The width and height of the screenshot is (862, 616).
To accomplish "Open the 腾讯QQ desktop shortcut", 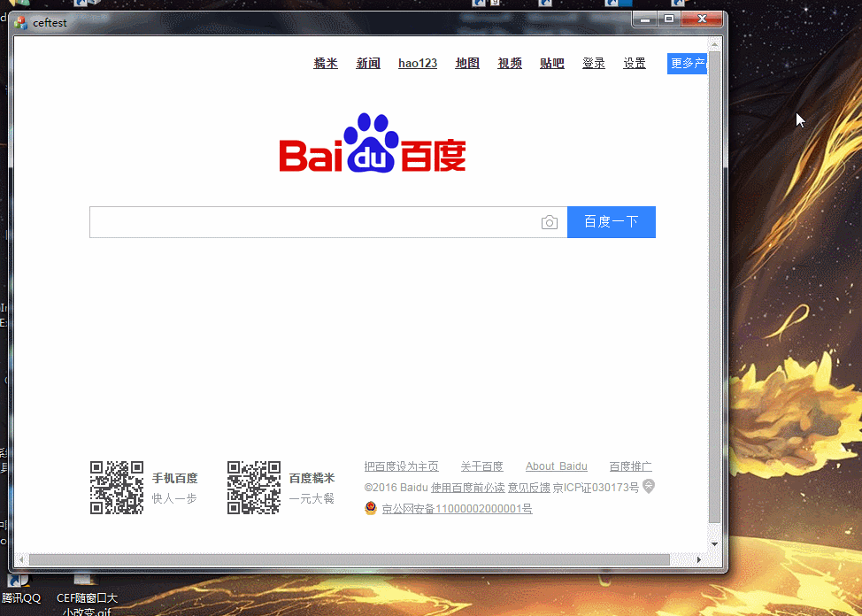I will tap(20, 589).
